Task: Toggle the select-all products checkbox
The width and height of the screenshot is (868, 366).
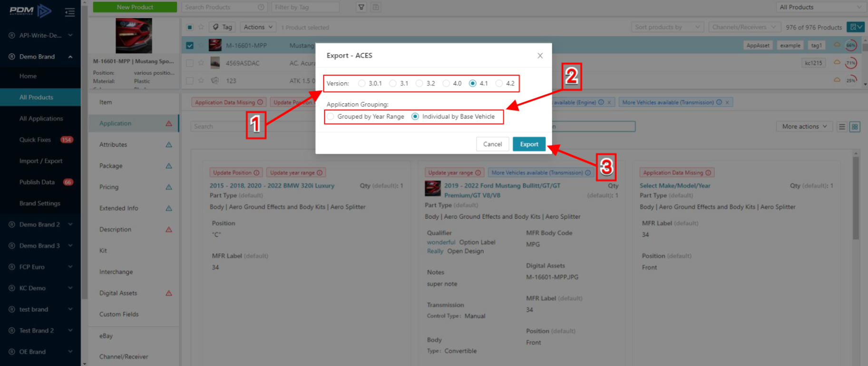Action: (190, 27)
